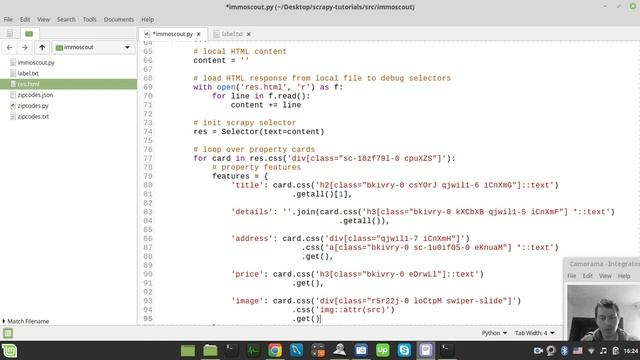The height and width of the screenshot is (360, 640).
Task: Open zipcodes.json in the file browser
Action: pos(35,95)
